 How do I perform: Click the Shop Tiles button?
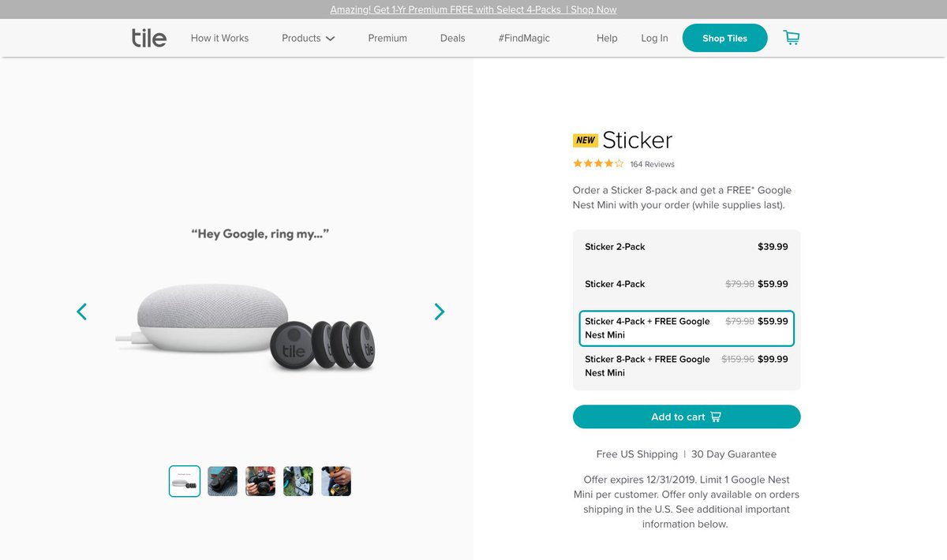(x=724, y=38)
